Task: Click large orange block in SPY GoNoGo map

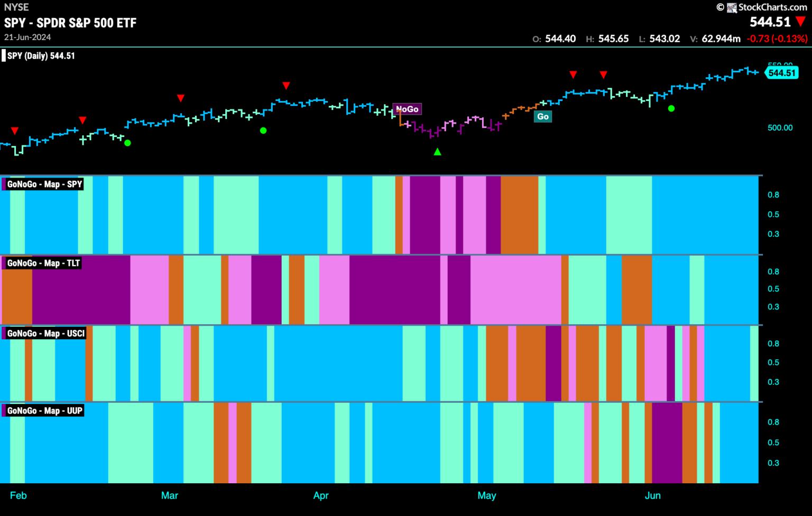Action: point(519,215)
